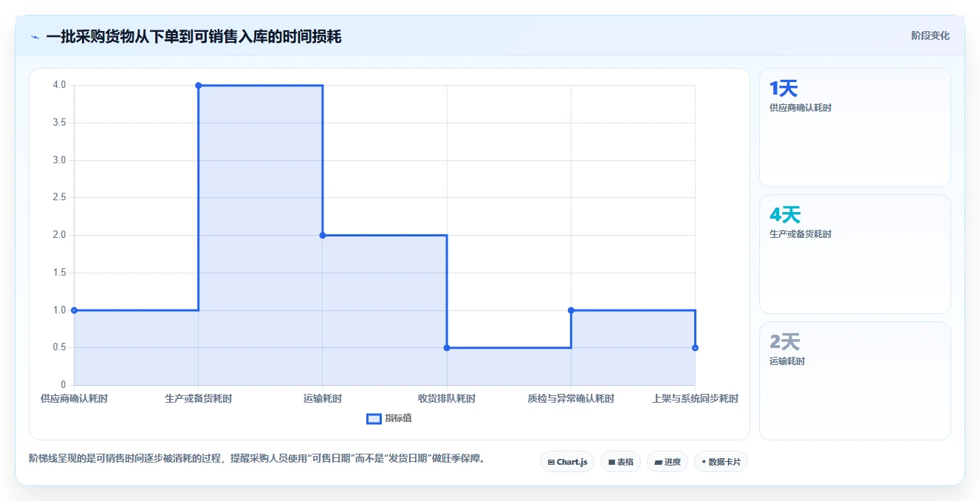Click x-axis label 收货排队耗时
Viewport: 980px width, 501px height.
click(447, 398)
